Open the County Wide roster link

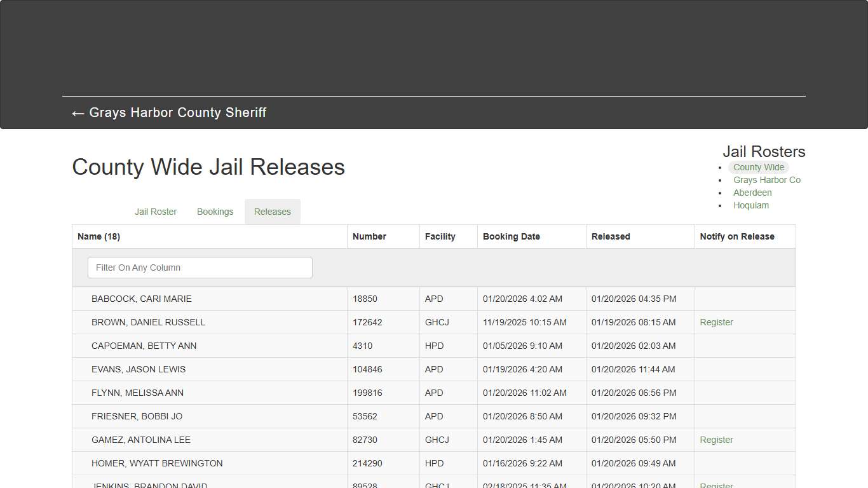tap(758, 167)
